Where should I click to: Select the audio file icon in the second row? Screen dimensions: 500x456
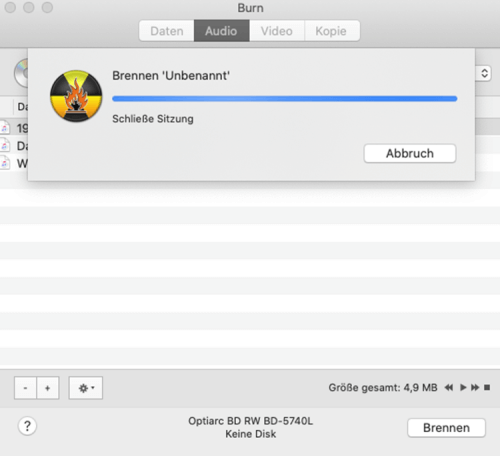point(4,146)
